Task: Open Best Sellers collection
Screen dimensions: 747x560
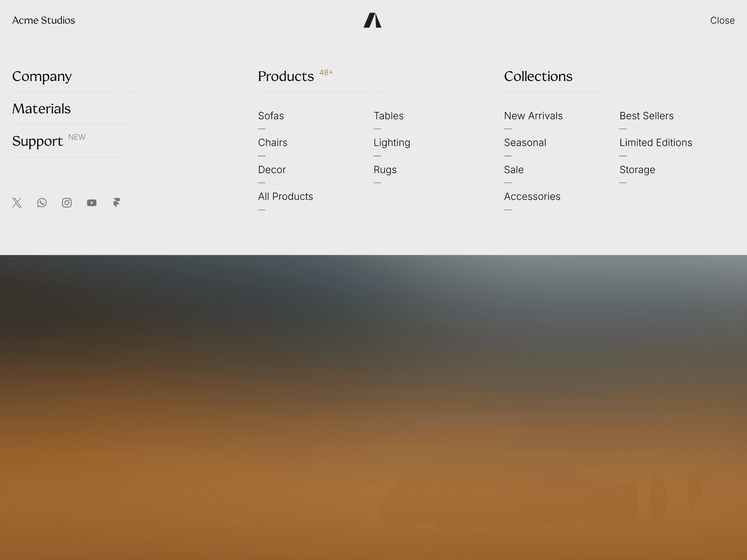Action: point(646,116)
